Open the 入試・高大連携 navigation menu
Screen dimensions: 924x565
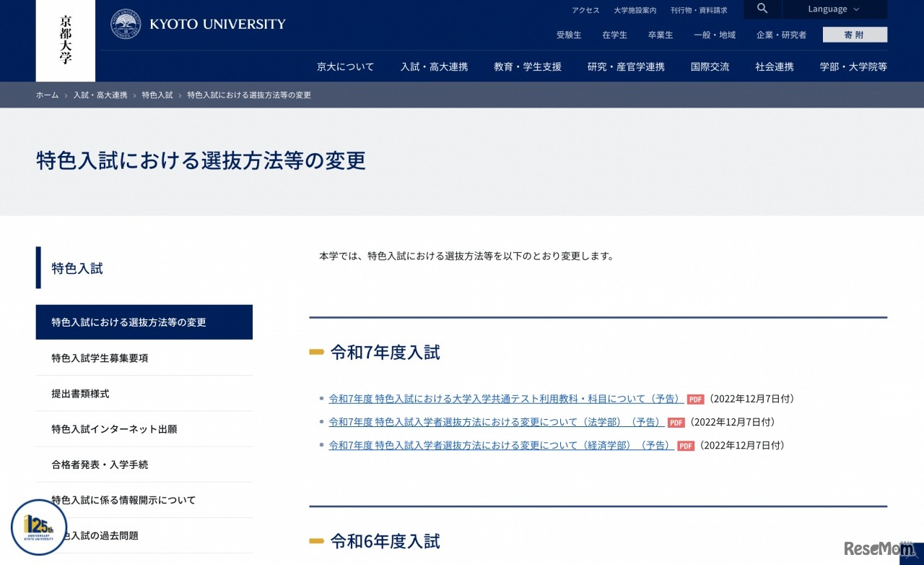click(434, 66)
